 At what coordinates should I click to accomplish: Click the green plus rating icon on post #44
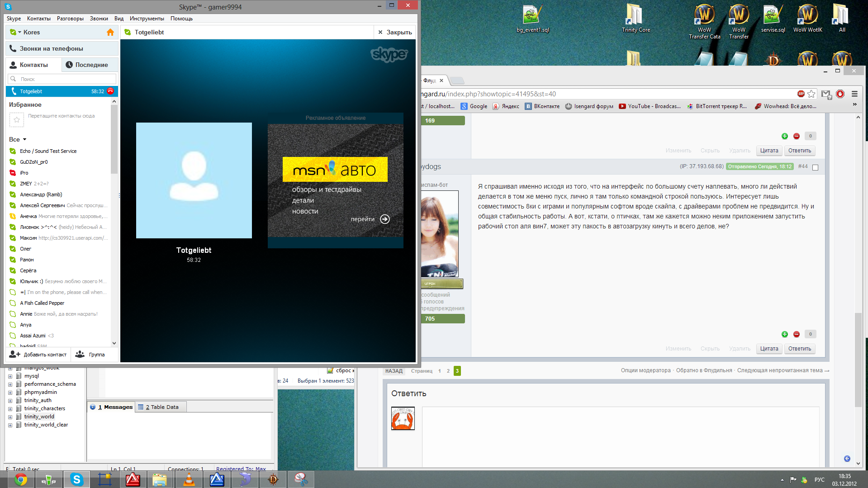pyautogui.click(x=785, y=334)
